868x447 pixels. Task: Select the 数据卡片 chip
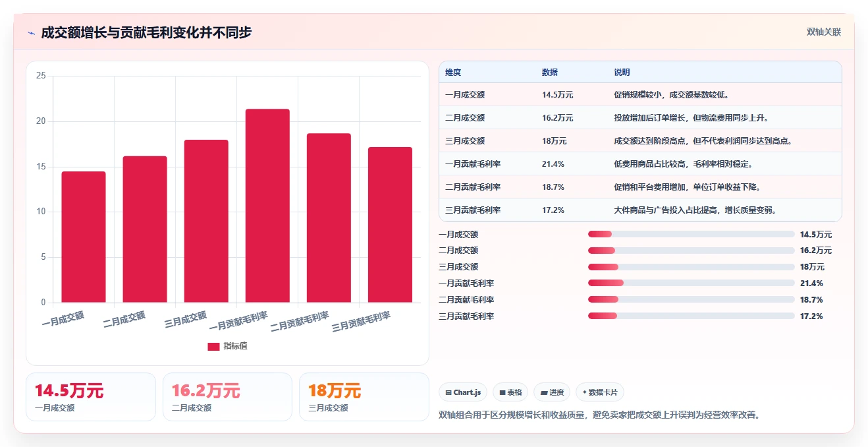click(600, 392)
